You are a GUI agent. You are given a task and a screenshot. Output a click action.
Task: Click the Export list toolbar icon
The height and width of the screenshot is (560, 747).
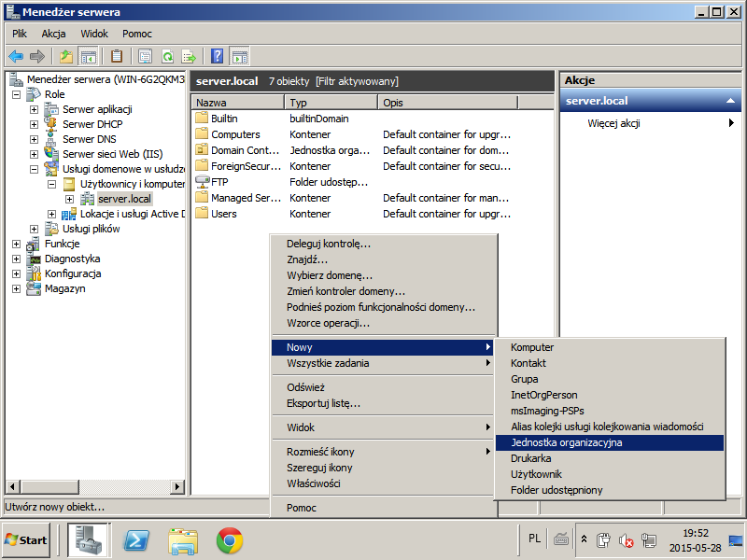[190, 57]
